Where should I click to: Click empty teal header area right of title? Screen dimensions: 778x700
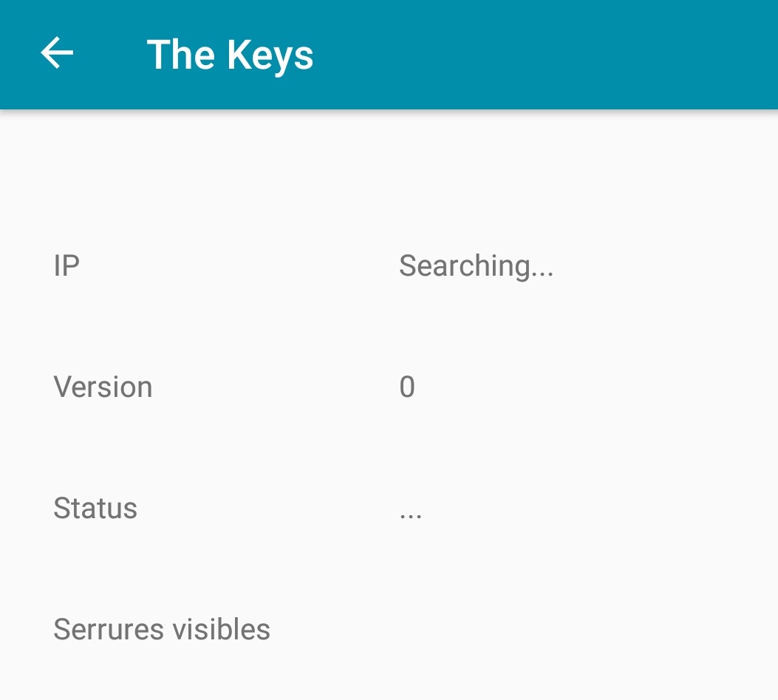547,55
